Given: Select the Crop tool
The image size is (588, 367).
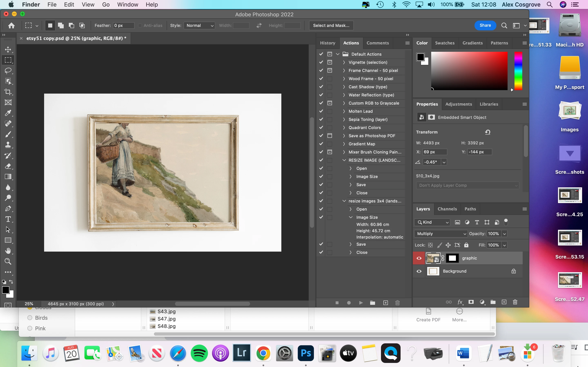Looking at the screenshot, I should (x=8, y=92).
